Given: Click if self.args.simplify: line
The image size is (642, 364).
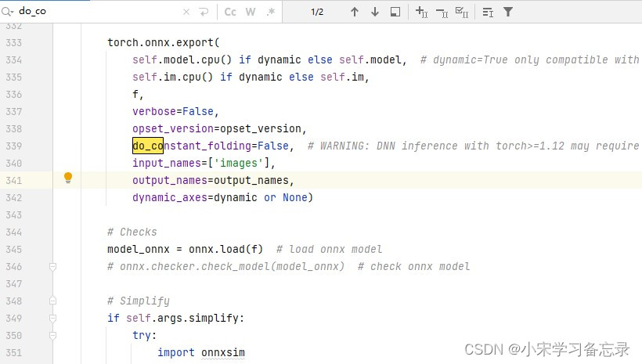Looking at the screenshot, I should [175, 318].
